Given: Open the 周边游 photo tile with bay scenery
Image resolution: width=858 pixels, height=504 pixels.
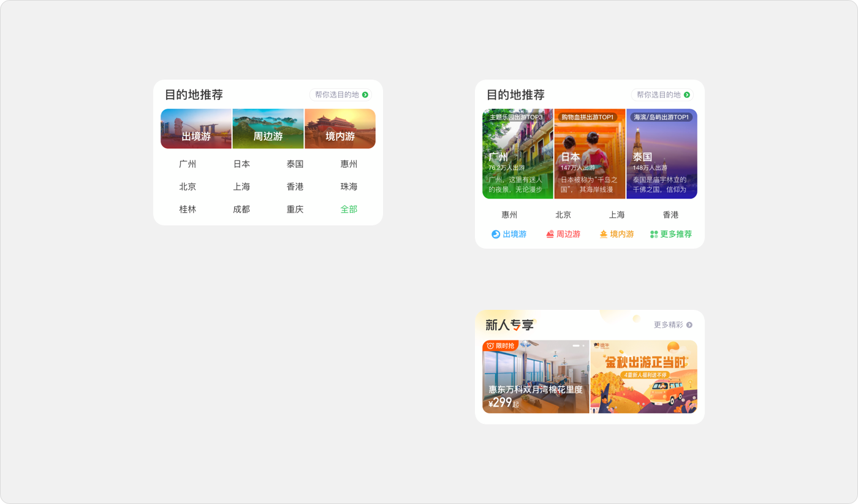Looking at the screenshot, I should pos(268,129).
